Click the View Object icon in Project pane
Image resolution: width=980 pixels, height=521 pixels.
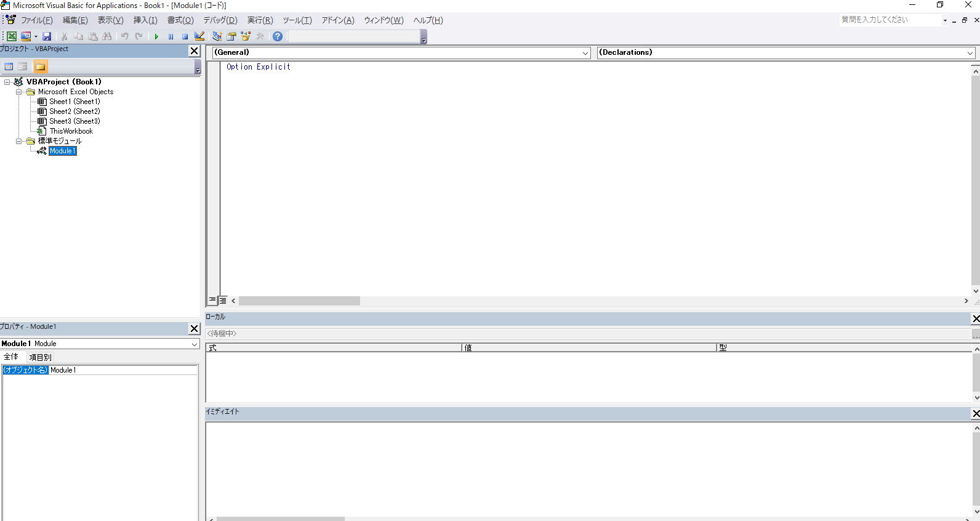pyautogui.click(x=23, y=67)
